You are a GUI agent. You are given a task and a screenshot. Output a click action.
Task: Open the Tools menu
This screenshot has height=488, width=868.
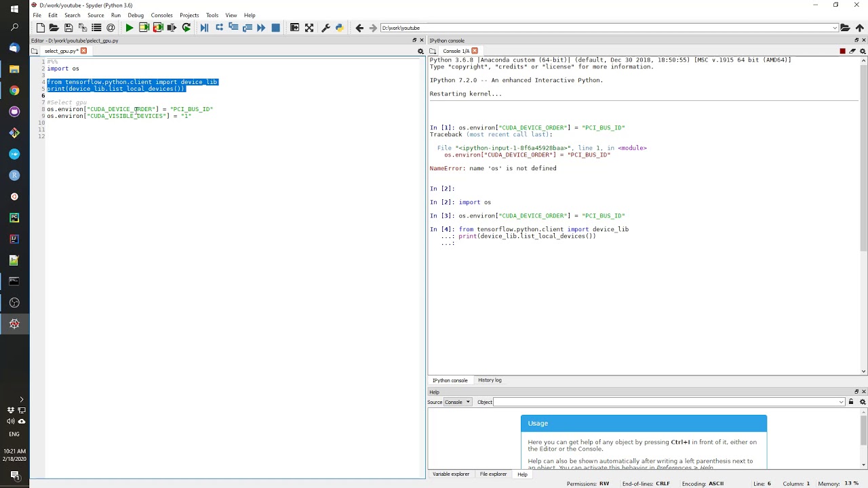point(212,15)
